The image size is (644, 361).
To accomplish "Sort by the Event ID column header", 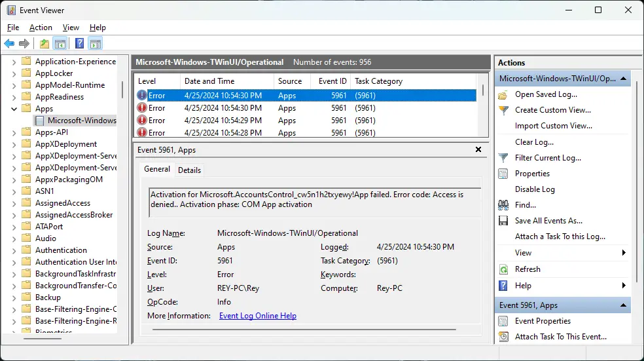I will point(331,81).
